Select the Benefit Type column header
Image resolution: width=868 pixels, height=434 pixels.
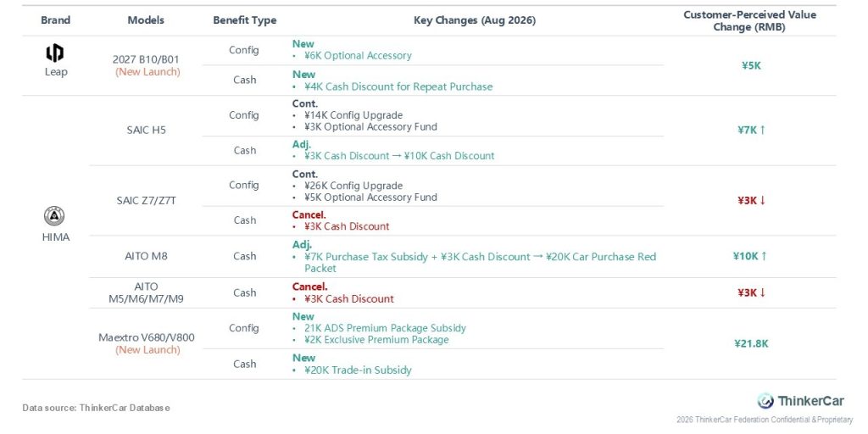point(245,20)
